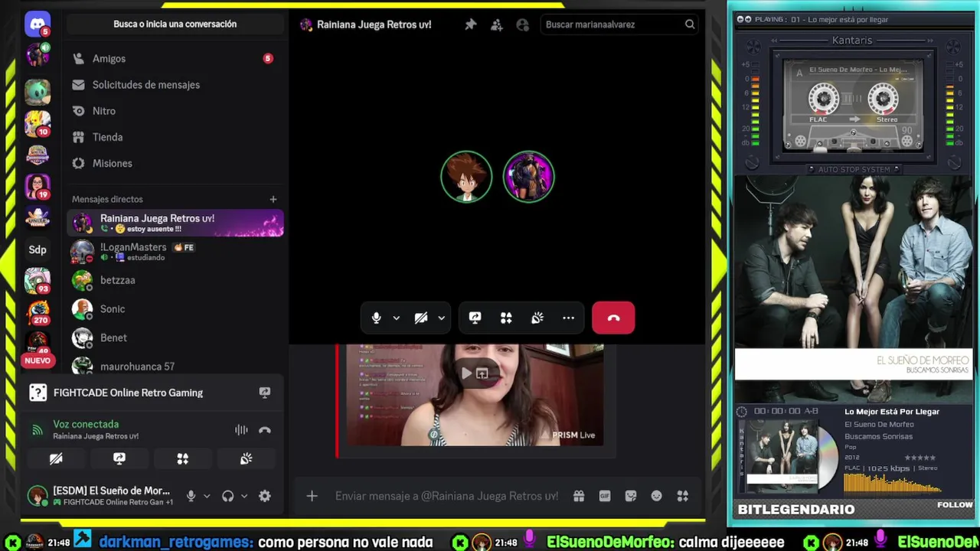Create new direct message plus icon
The height and width of the screenshot is (551, 980).
(273, 199)
